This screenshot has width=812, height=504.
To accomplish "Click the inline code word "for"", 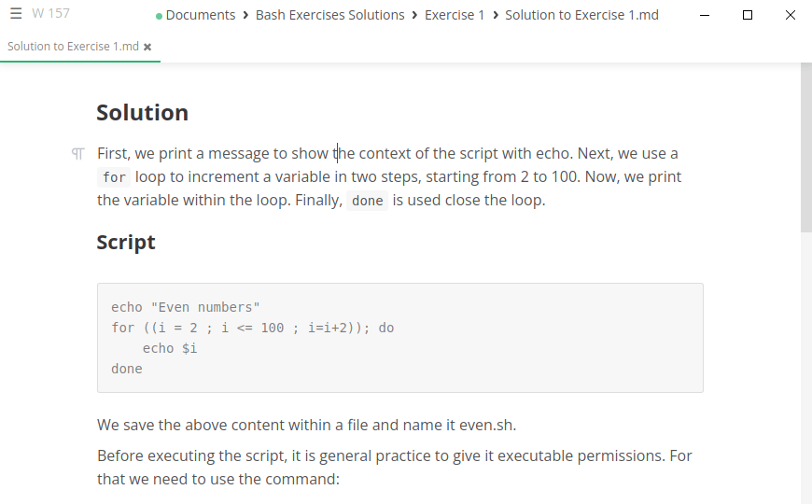I will (114, 177).
